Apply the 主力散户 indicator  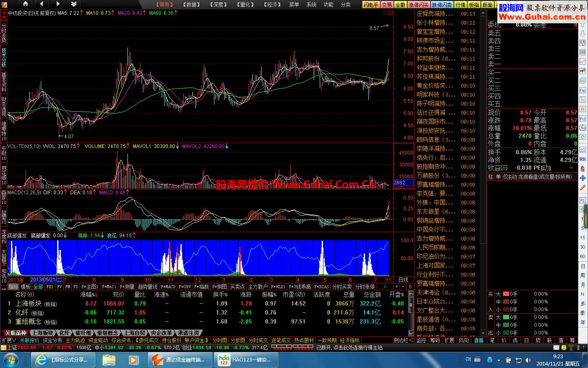[258, 287]
